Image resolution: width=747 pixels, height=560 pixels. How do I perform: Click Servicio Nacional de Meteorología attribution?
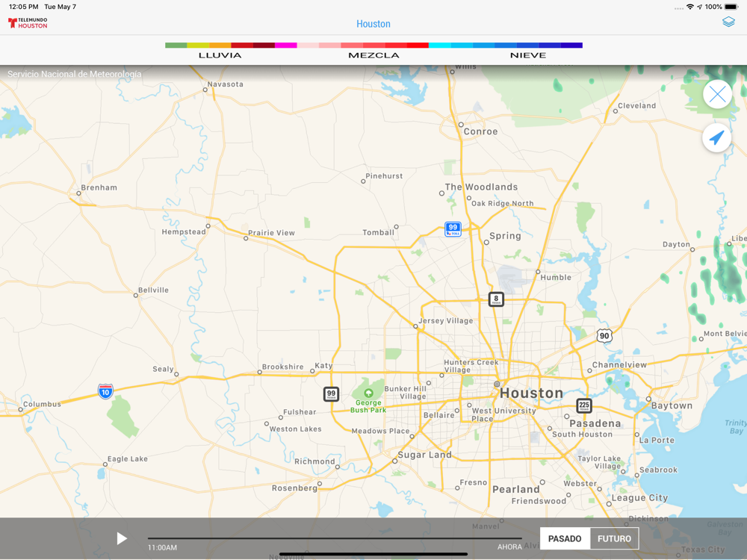pos(74,74)
